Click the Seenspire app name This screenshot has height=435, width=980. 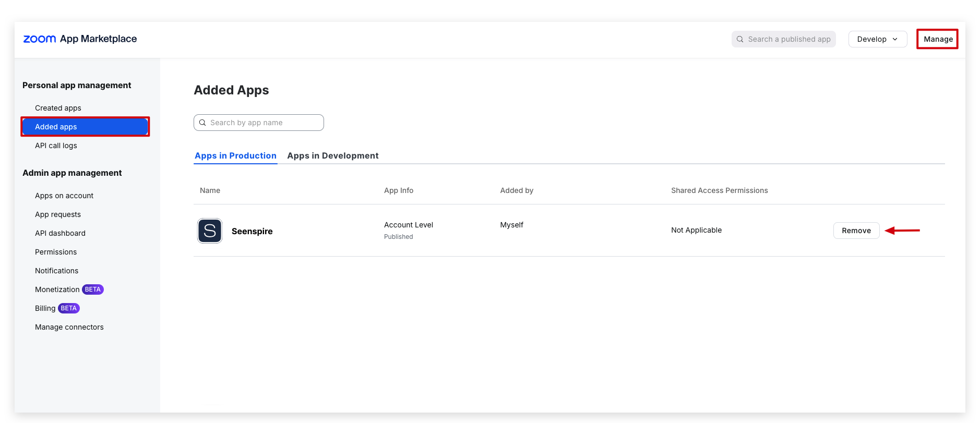pos(252,231)
